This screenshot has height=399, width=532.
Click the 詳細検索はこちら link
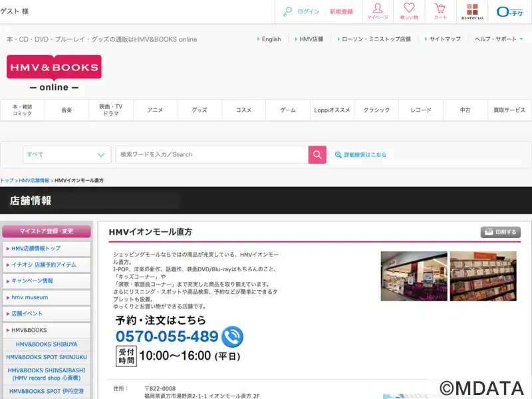(x=365, y=155)
